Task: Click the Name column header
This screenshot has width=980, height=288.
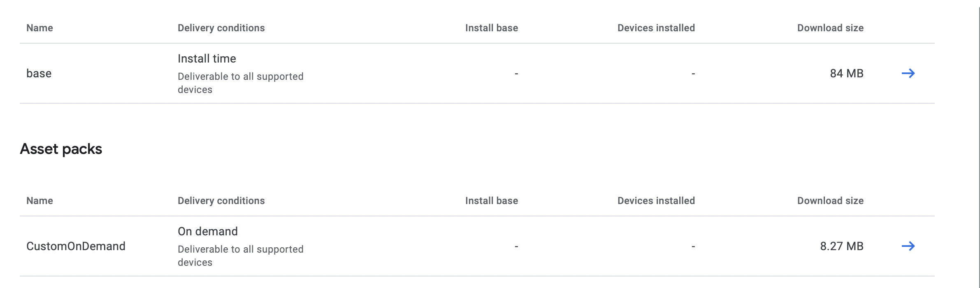Action: (x=39, y=28)
